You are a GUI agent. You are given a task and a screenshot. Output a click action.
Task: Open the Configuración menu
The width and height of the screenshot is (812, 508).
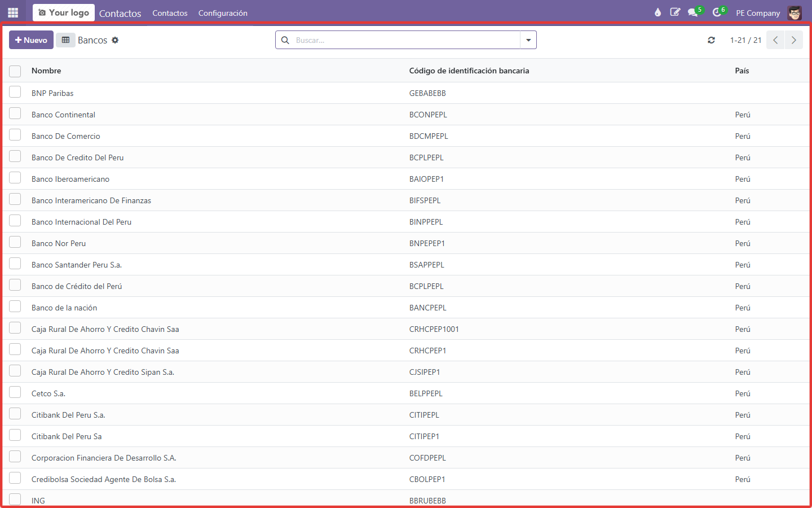pyautogui.click(x=223, y=13)
